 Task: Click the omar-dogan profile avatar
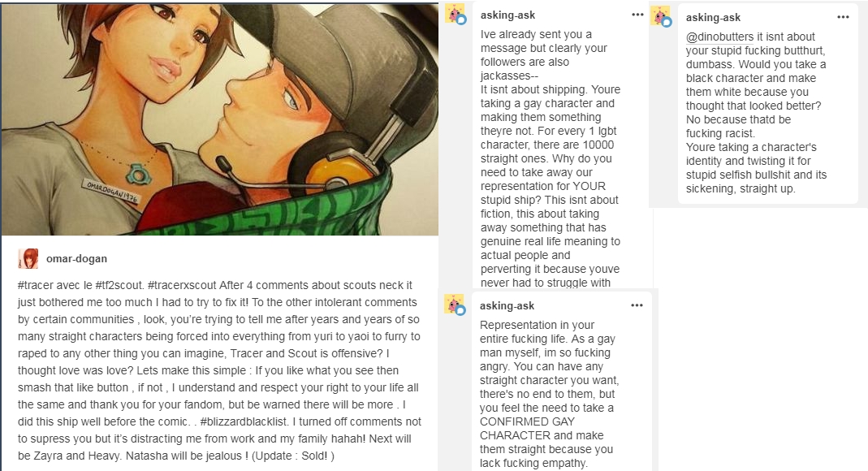point(28,259)
